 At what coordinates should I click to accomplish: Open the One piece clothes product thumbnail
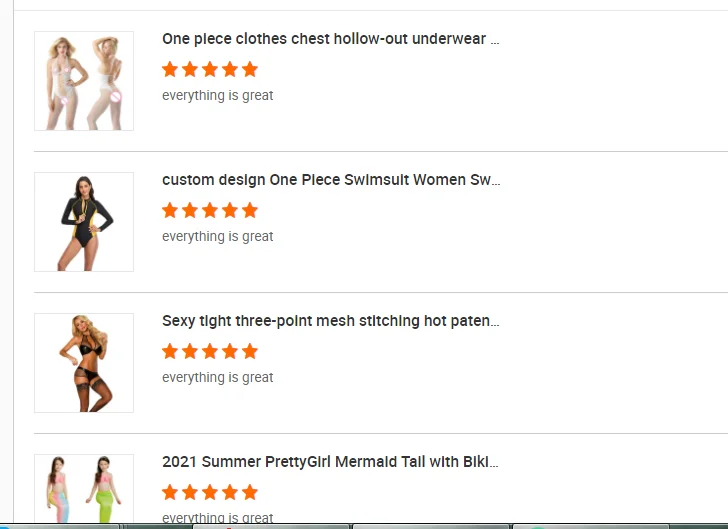(x=84, y=81)
